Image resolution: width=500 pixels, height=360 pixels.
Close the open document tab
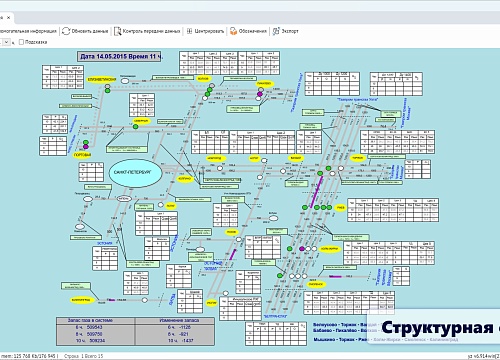tap(9, 18)
